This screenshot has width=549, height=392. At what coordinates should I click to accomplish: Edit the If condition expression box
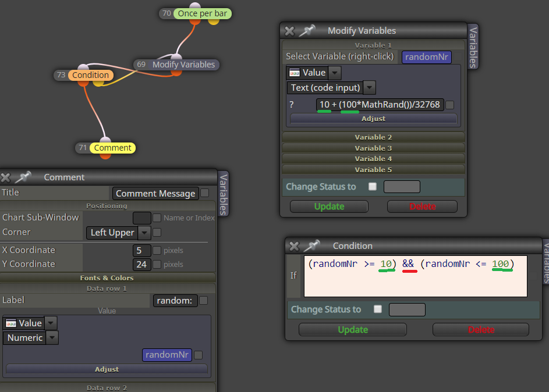tap(416, 276)
